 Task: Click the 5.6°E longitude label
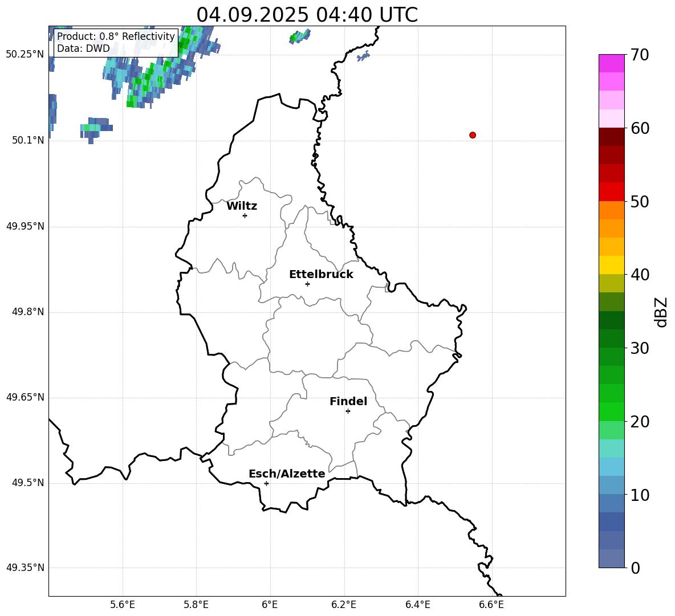click(123, 605)
